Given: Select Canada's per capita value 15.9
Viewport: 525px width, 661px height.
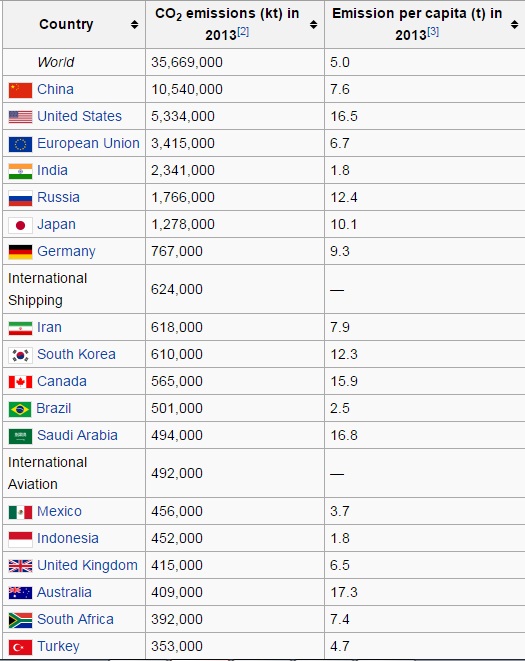Looking at the screenshot, I should [344, 381].
